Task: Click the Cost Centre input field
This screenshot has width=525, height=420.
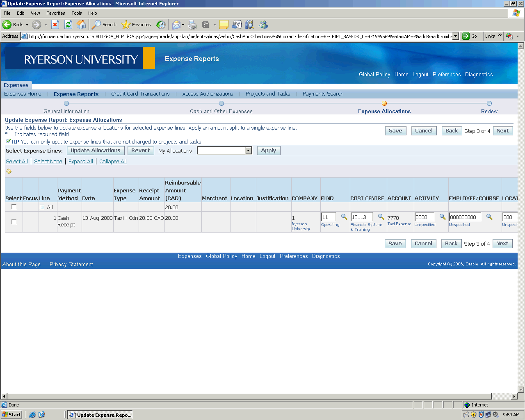Action: pyautogui.click(x=361, y=217)
